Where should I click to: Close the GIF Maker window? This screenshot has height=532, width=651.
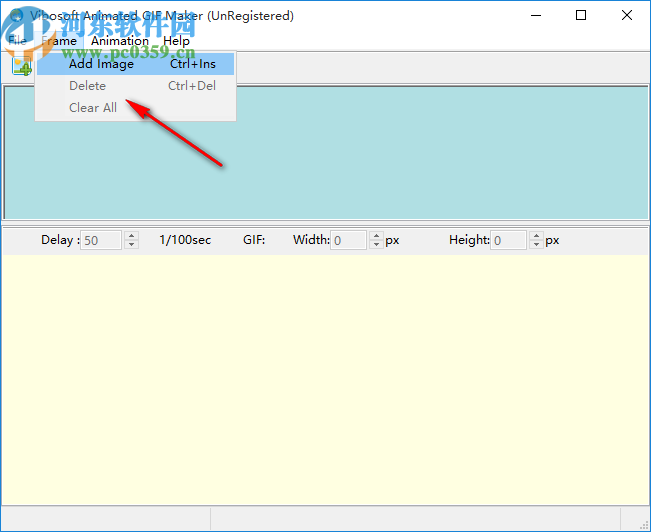coord(627,15)
